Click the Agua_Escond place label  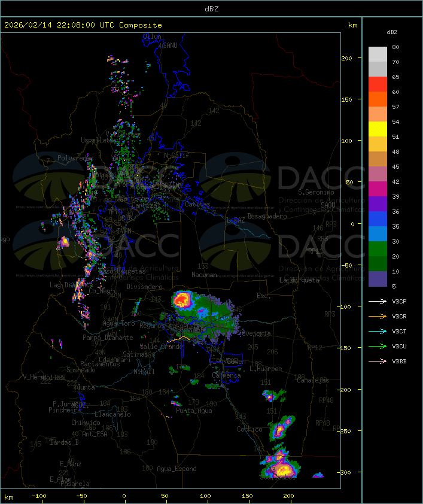pyautogui.click(x=176, y=469)
